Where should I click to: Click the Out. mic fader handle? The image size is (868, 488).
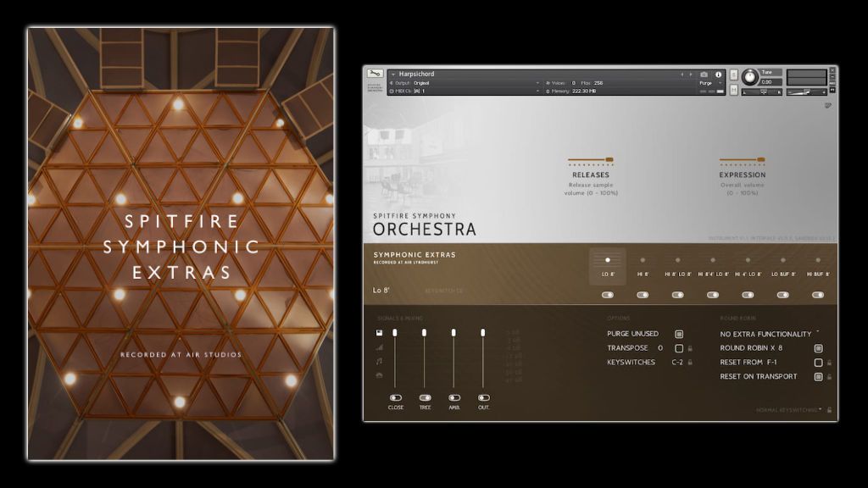482,332
